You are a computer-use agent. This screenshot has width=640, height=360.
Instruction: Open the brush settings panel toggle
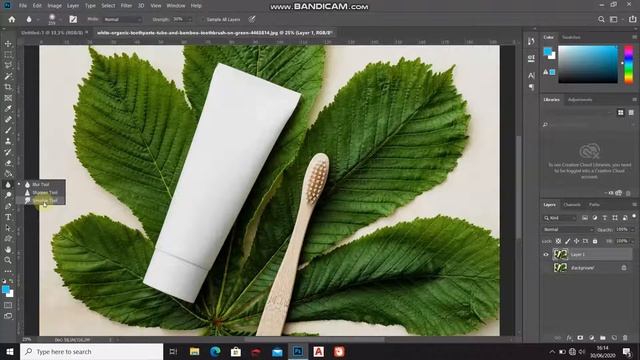tap(73, 19)
